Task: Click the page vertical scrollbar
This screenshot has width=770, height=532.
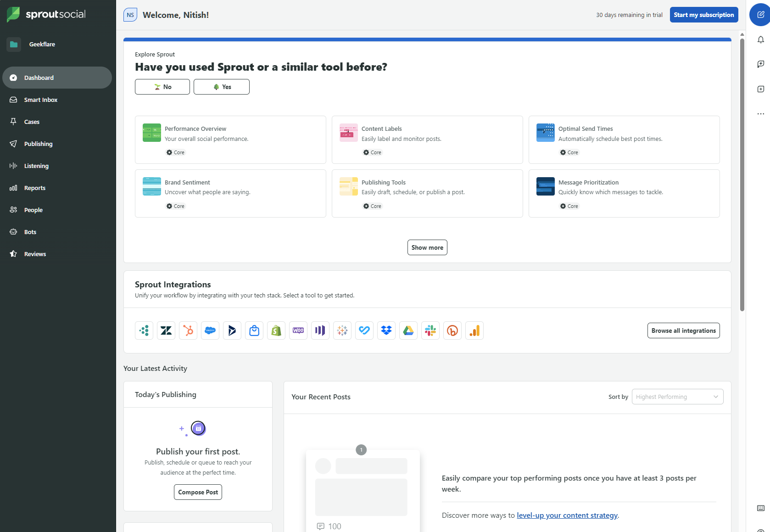Action: pyautogui.click(x=742, y=174)
